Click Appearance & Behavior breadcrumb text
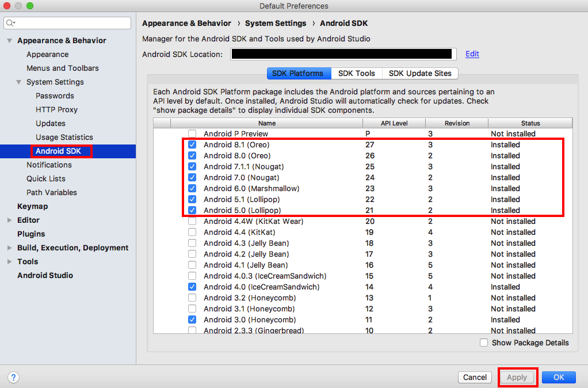The image size is (588, 388). point(186,23)
